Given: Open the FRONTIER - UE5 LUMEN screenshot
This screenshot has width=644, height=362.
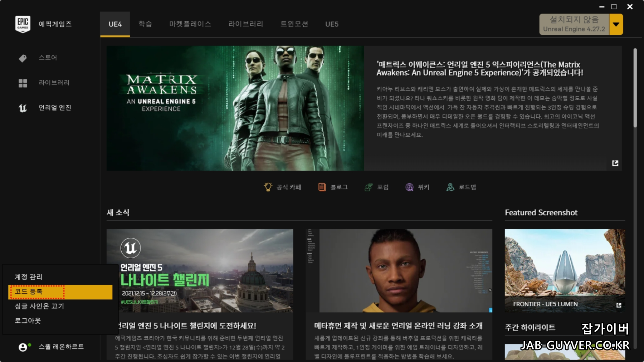Looking at the screenshot, I should [x=565, y=271].
